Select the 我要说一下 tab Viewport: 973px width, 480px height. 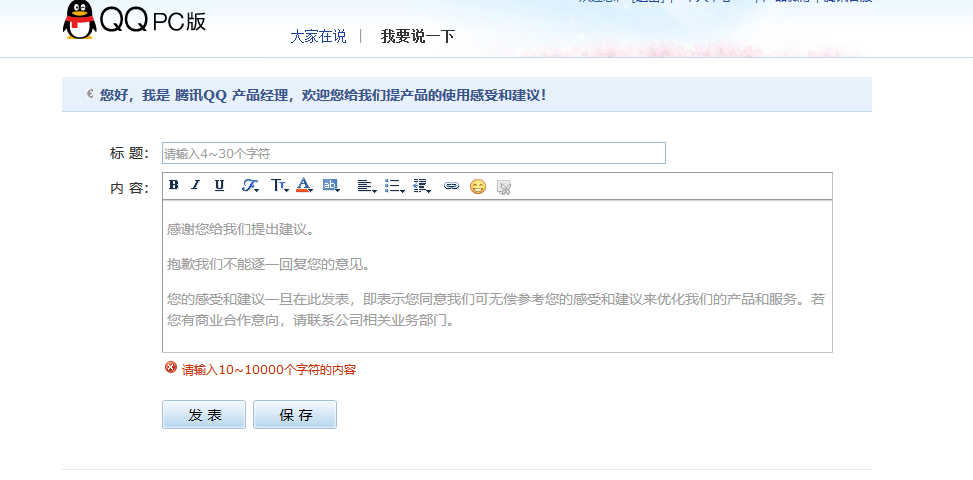click(x=417, y=36)
